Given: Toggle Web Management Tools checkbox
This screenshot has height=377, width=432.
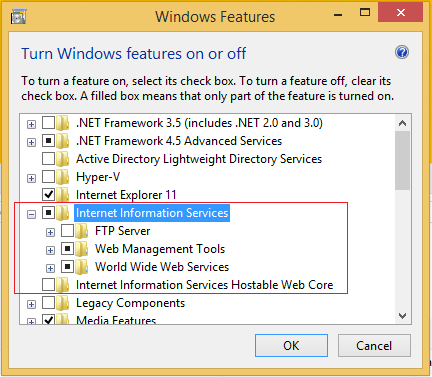Looking at the screenshot, I should pos(67,249).
